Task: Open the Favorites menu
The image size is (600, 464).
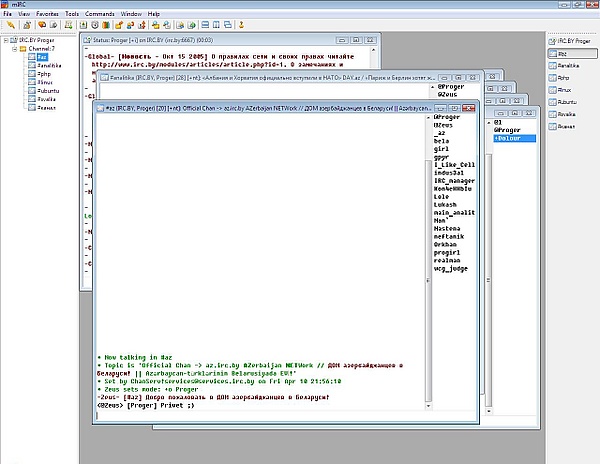Action: tap(47, 14)
